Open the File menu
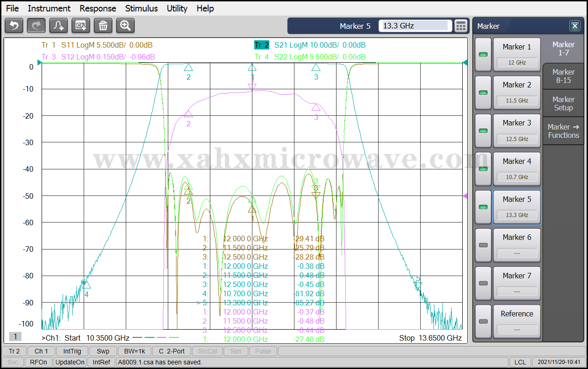Screen dimensions: 588x369 12,8
